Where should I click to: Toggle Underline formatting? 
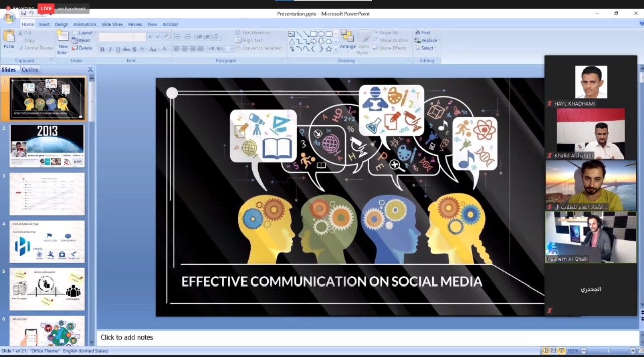(x=118, y=49)
